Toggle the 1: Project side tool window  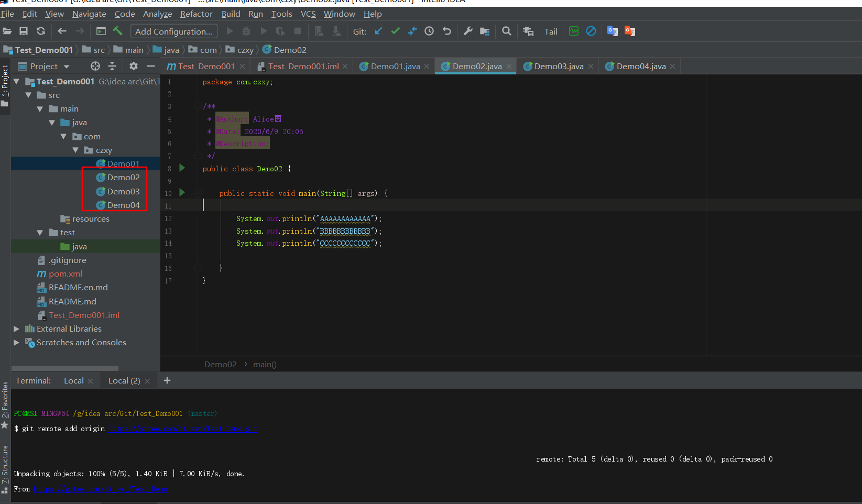(x=5, y=85)
